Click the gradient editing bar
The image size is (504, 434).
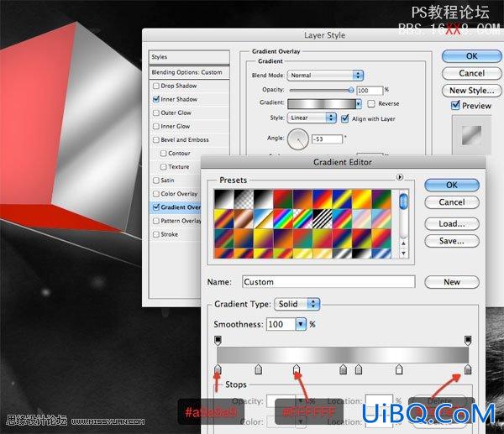click(343, 354)
